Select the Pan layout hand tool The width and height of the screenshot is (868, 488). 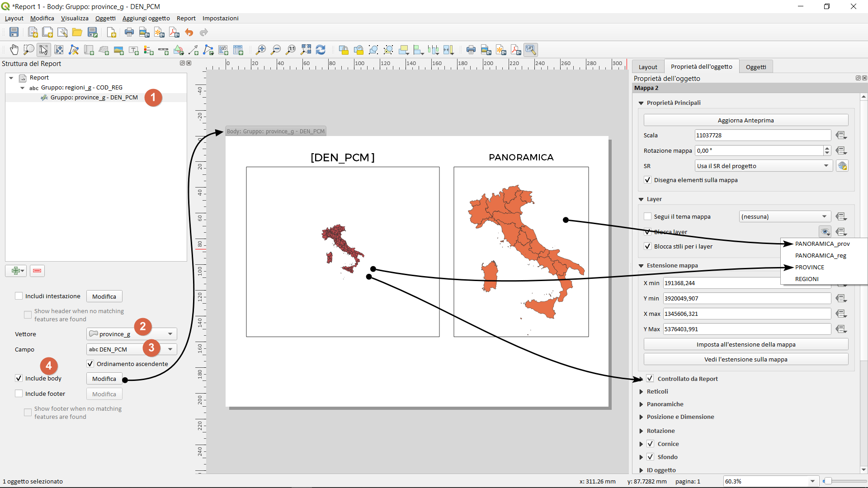click(x=14, y=50)
